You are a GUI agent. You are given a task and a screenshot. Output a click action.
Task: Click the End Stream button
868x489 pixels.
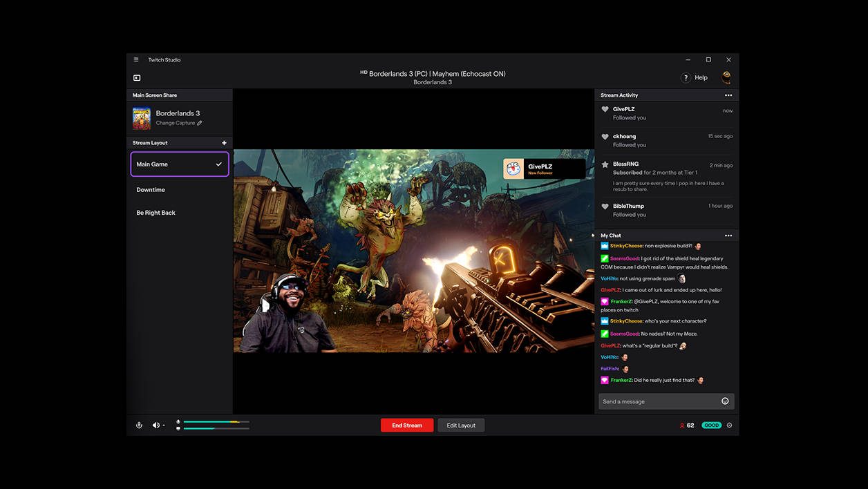click(x=407, y=425)
